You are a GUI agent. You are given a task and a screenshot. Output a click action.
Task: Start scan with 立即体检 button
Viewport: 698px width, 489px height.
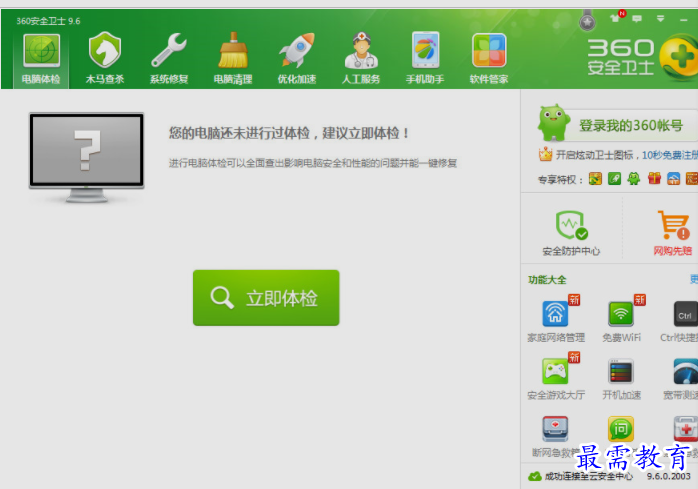(266, 297)
